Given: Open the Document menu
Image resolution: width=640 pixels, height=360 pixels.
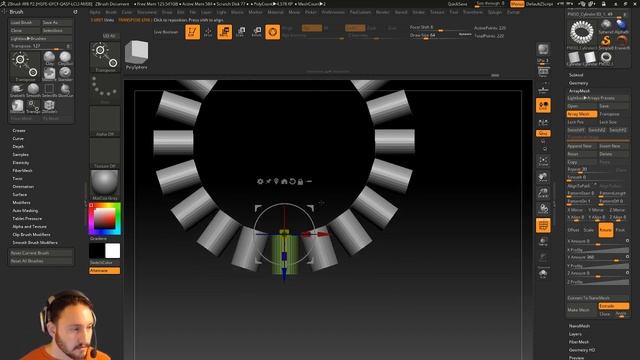Looking at the screenshot, I should (147, 12).
